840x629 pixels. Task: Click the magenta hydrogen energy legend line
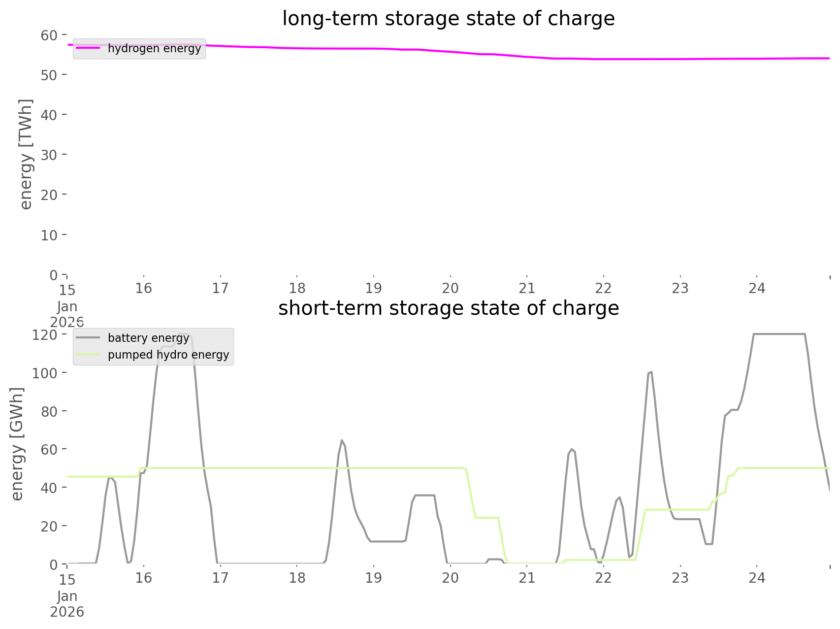click(x=88, y=48)
